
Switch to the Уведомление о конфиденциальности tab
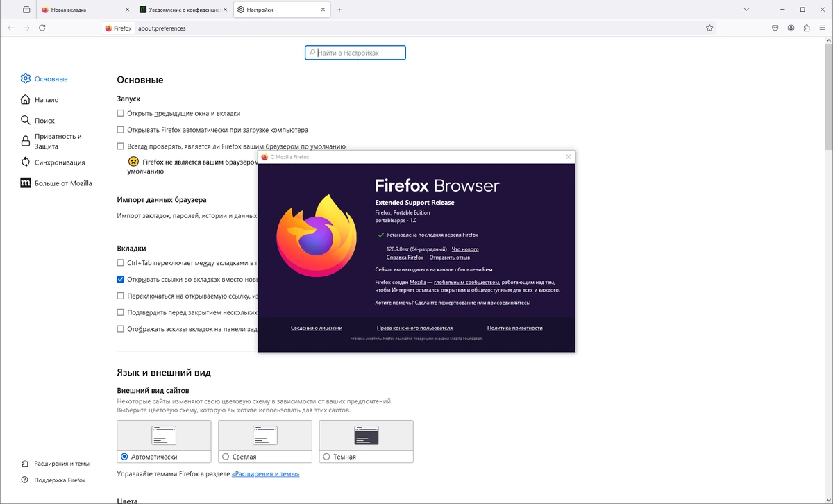(x=183, y=10)
